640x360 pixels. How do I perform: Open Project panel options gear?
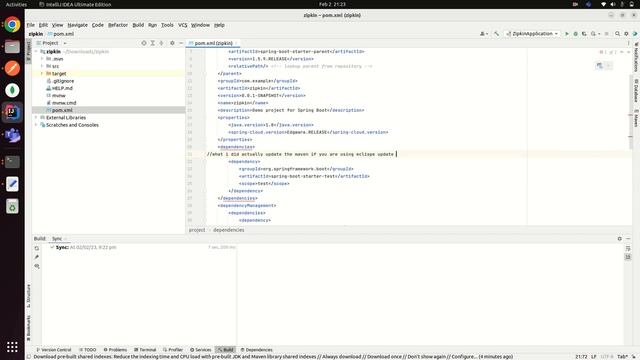coord(172,43)
